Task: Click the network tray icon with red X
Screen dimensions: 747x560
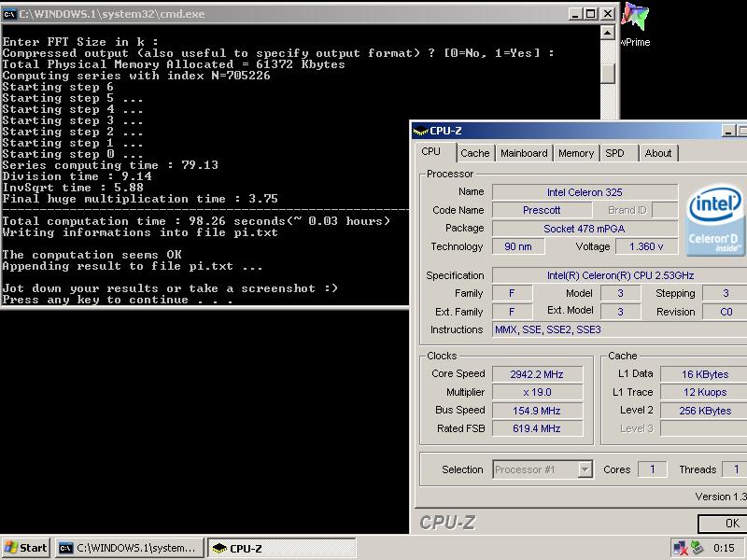Action: click(x=680, y=548)
